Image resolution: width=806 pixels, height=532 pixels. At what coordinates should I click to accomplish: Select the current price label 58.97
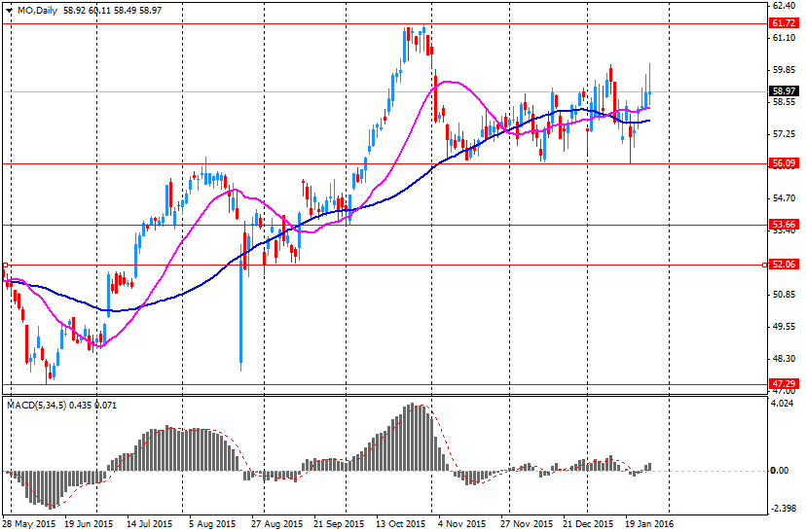pos(784,90)
